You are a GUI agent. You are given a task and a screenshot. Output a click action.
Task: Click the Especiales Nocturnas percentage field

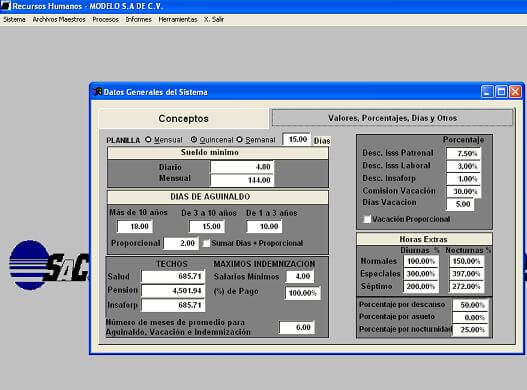click(467, 274)
